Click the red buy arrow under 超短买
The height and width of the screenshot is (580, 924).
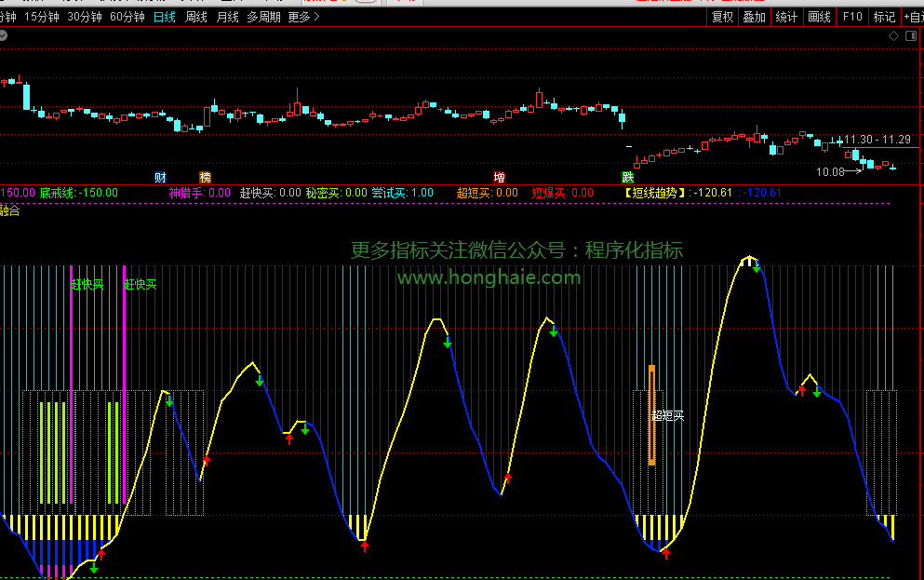click(665, 554)
